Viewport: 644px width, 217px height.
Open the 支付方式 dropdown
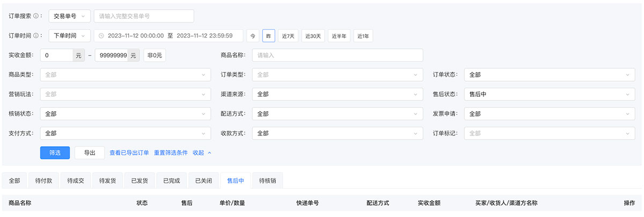125,133
